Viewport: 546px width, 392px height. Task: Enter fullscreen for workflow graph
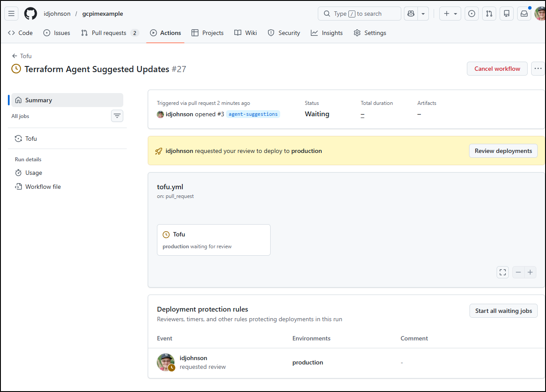click(503, 272)
